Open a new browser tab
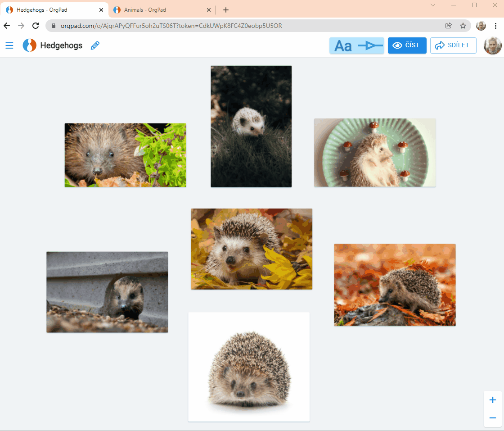 pos(226,10)
